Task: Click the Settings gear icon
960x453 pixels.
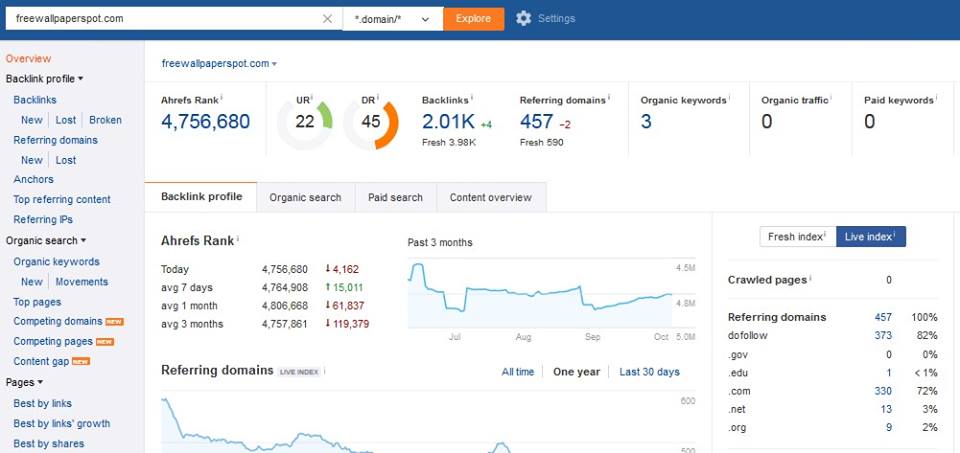Action: coord(524,18)
